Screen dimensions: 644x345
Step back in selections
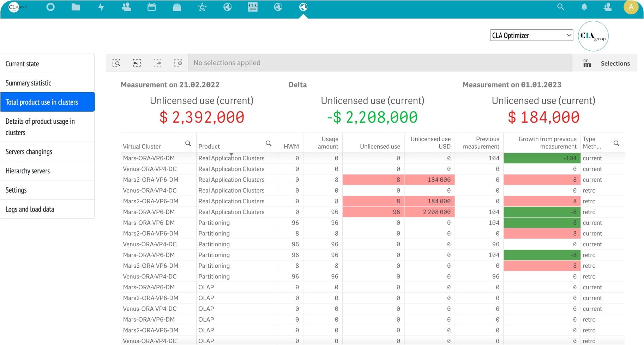coord(137,63)
